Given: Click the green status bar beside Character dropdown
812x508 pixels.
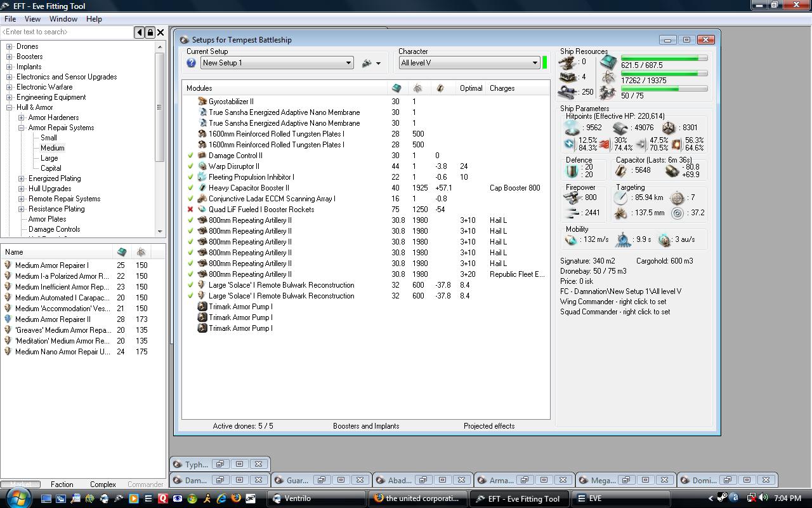Looking at the screenshot, I should click(544, 63).
